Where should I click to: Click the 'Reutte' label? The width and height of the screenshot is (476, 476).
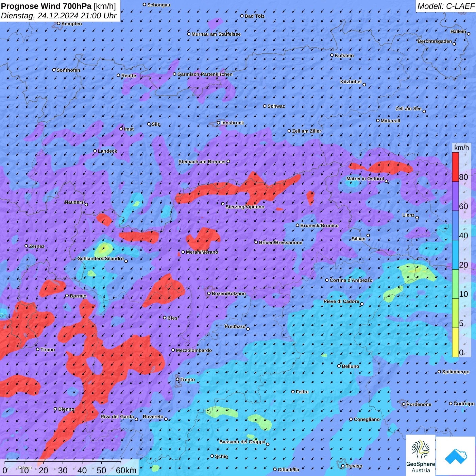tap(129, 75)
